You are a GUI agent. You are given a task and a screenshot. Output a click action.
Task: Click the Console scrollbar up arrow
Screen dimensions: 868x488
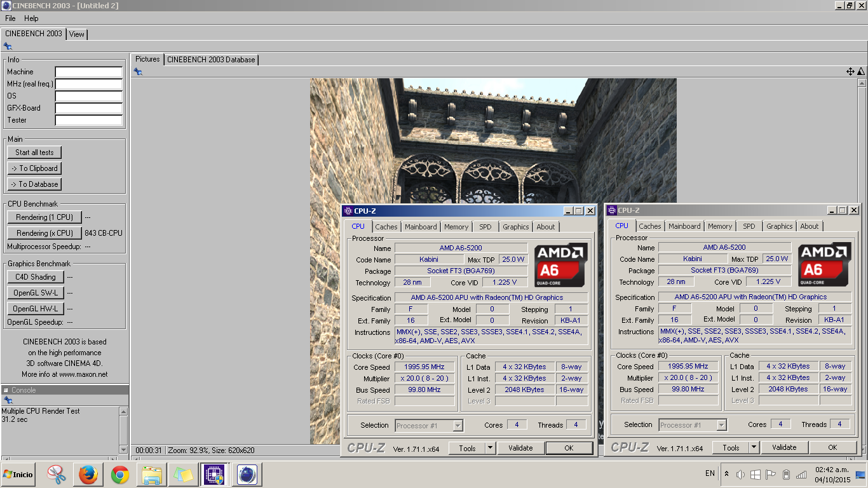click(x=123, y=411)
